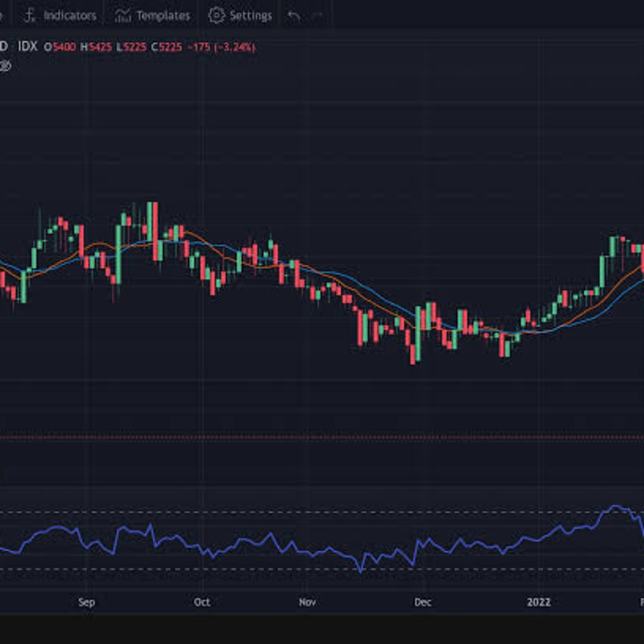The image size is (644, 644).
Task: Click the IDX exchange label
Action: 28,46
